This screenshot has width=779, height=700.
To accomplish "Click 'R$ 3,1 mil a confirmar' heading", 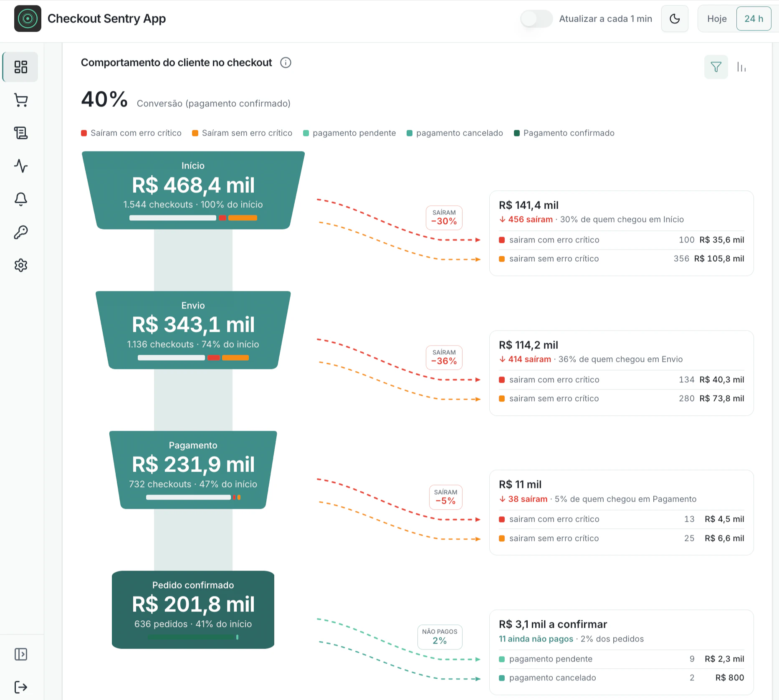I will (553, 624).
